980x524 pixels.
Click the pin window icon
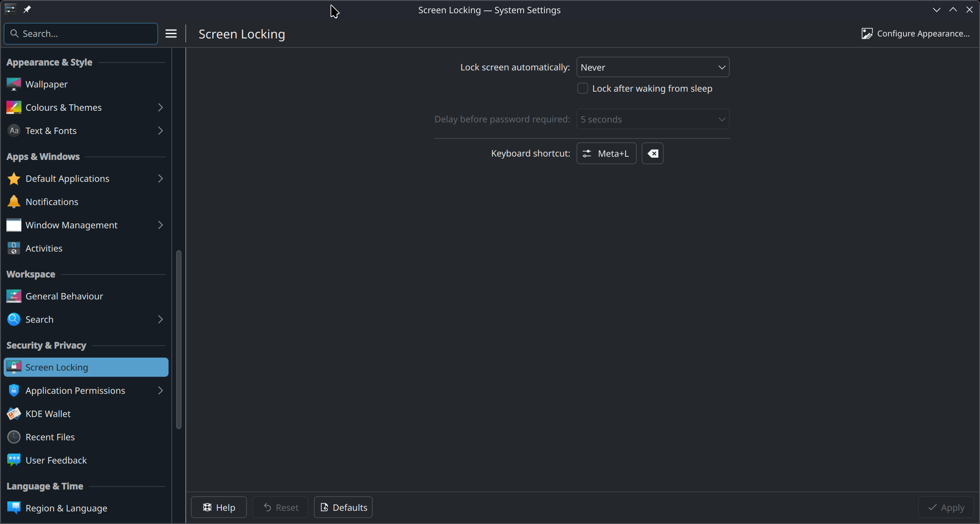(27, 10)
